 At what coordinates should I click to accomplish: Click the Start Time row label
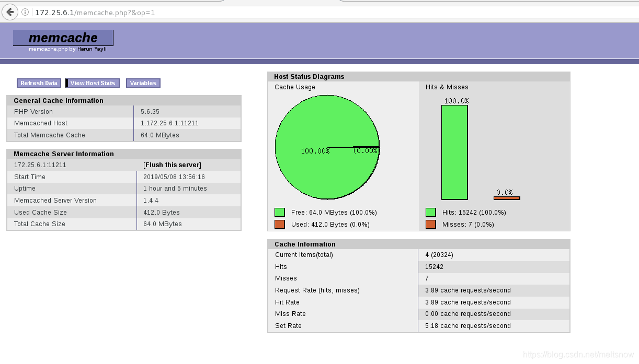tap(30, 177)
